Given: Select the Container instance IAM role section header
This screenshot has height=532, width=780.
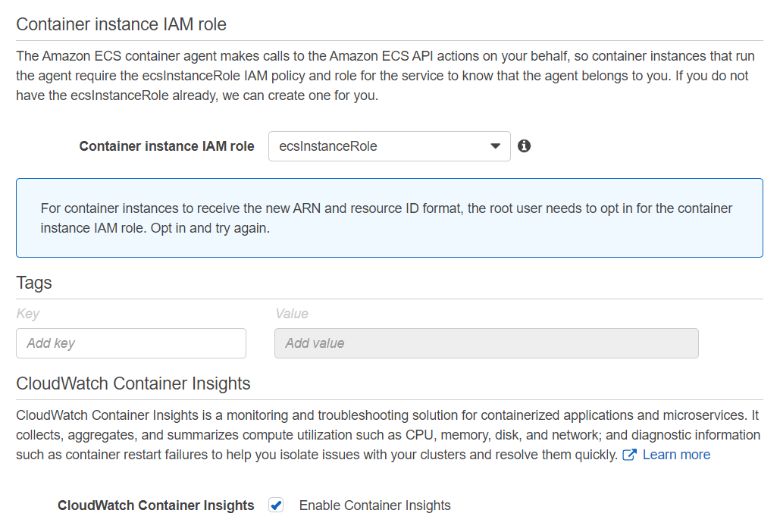Looking at the screenshot, I should (121, 24).
